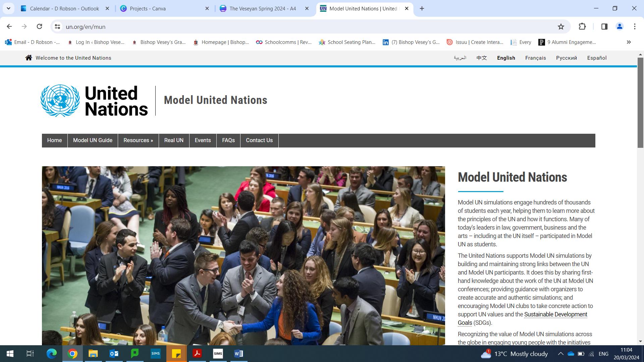644x362 pixels.
Task: Click the page's vertical scrollbar thumb
Action: (640, 102)
